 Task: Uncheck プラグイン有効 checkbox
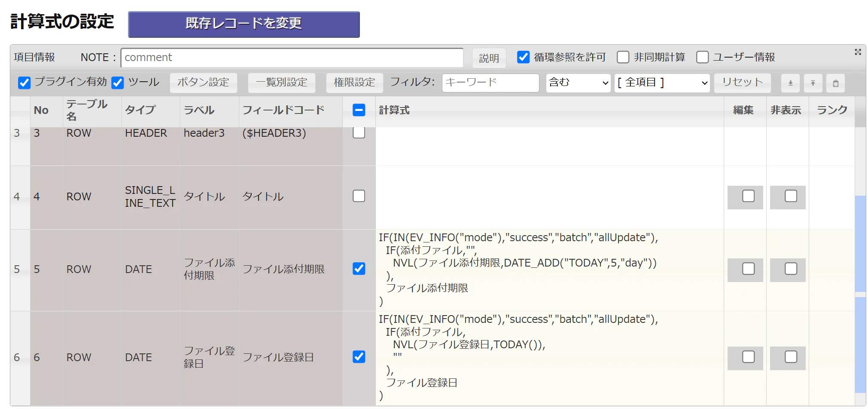point(24,83)
